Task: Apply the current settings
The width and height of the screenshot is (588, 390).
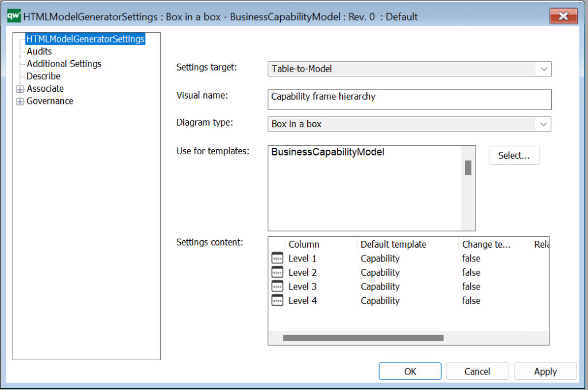Action: (x=544, y=371)
